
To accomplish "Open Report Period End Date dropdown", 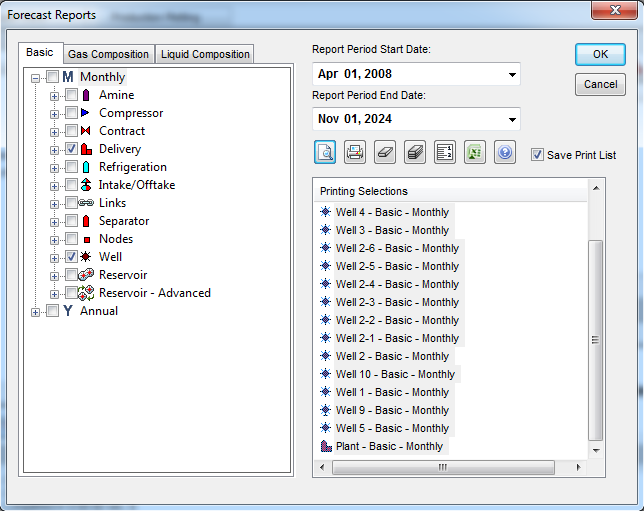I will [512, 120].
